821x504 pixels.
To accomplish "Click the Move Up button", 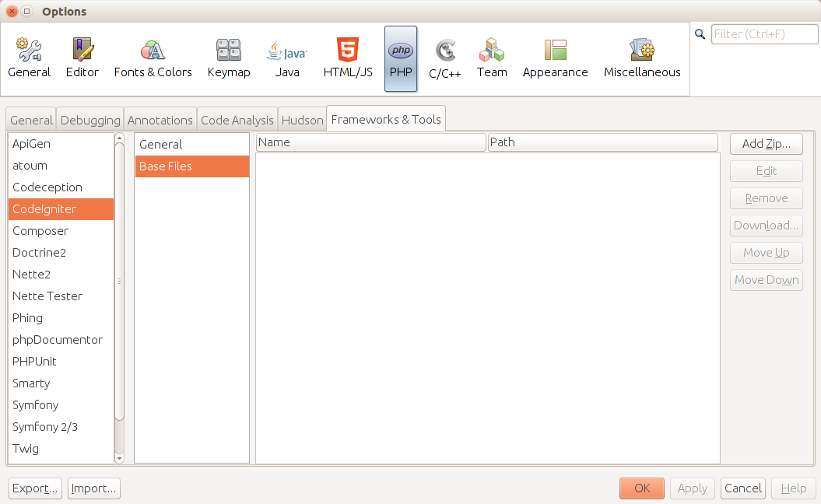I will coord(766,253).
